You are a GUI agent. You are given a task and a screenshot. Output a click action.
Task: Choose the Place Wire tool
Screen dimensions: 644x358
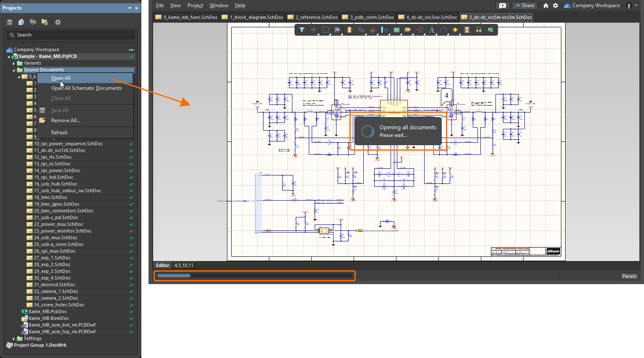point(361,30)
